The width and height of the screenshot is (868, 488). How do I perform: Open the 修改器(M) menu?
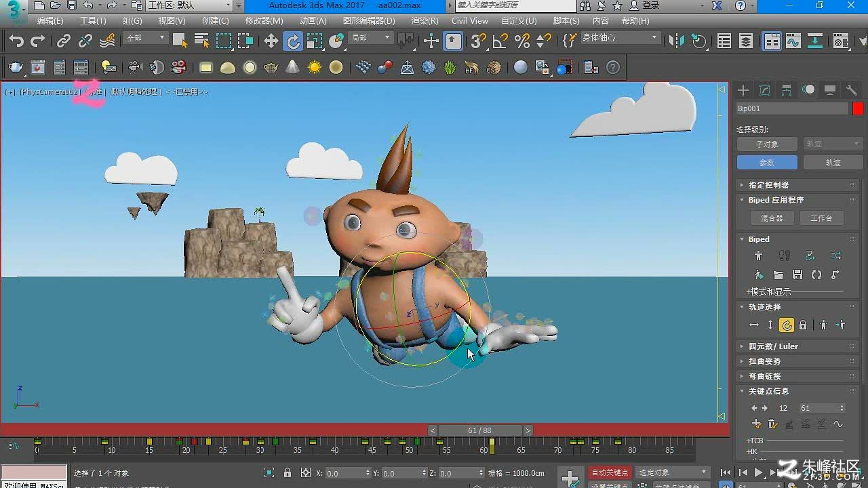coord(264,21)
